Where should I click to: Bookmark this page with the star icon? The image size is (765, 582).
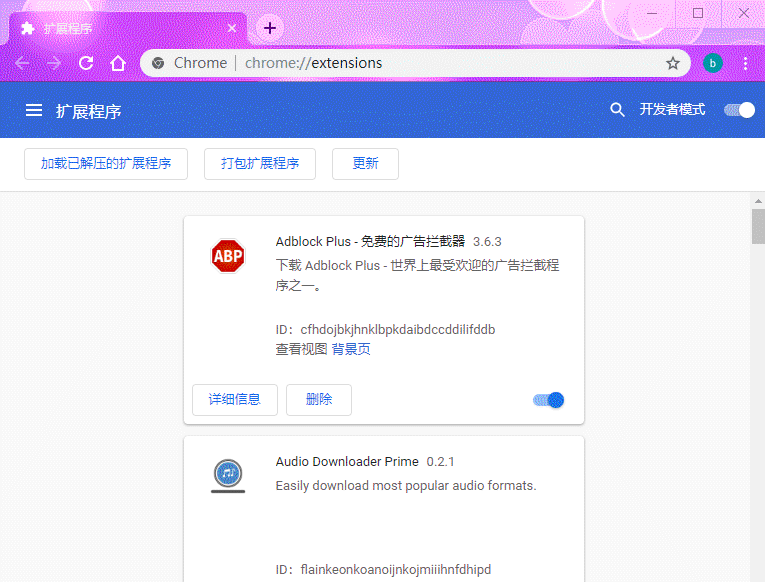point(673,63)
